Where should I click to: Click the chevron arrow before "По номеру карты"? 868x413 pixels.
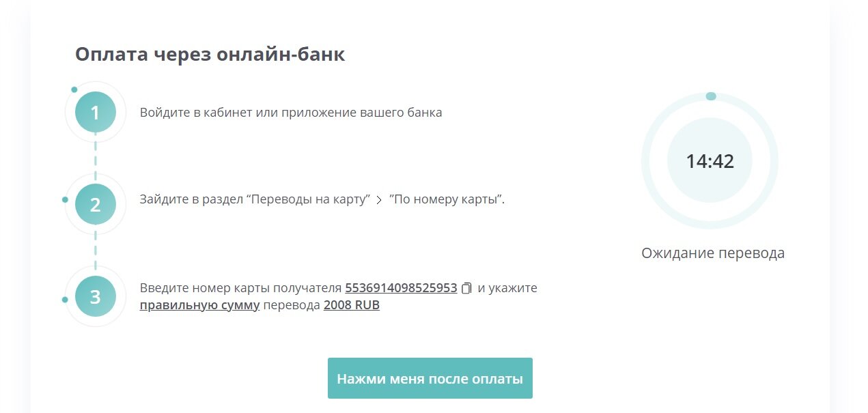(379, 200)
